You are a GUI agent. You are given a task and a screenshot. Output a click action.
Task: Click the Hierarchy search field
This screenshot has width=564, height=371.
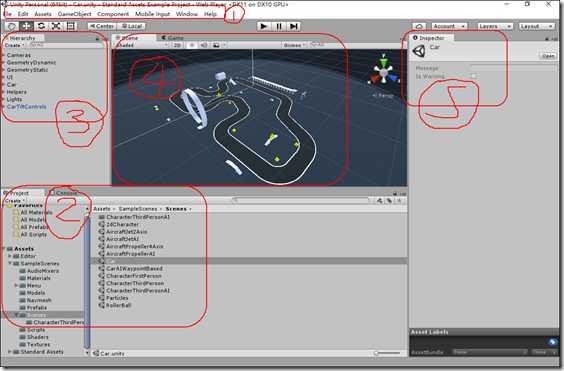65,45
